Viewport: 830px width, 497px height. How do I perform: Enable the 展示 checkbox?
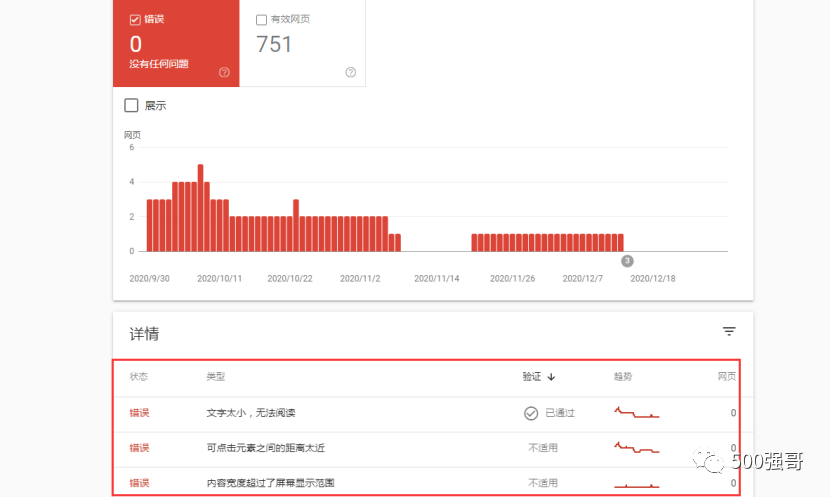pos(131,105)
